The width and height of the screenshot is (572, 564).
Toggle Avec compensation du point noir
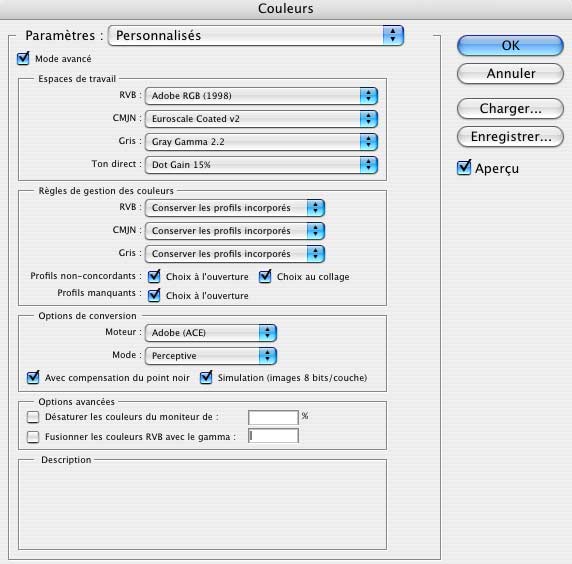33,378
